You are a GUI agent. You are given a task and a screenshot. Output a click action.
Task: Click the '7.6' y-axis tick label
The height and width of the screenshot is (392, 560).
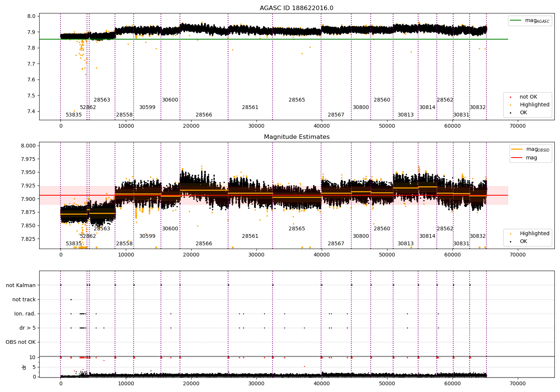31,80
